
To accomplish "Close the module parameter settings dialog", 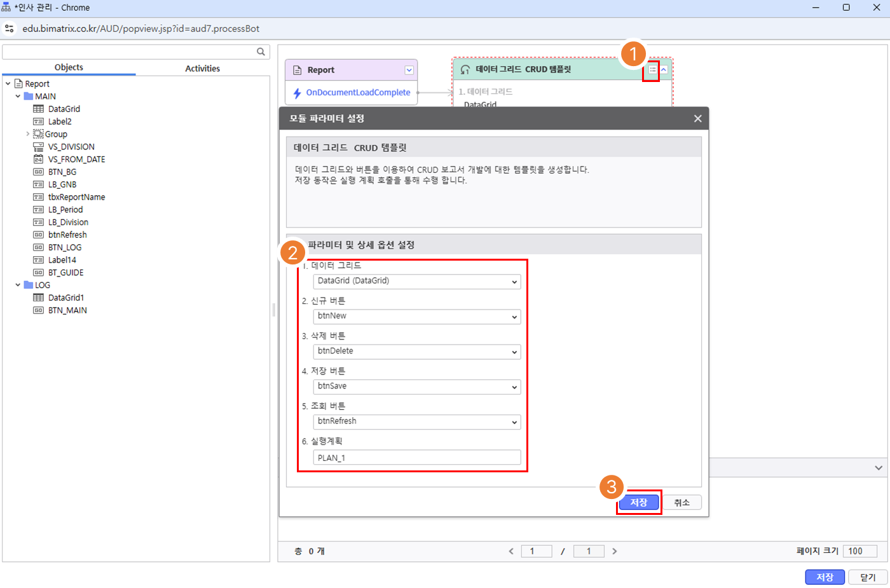I will tap(697, 118).
